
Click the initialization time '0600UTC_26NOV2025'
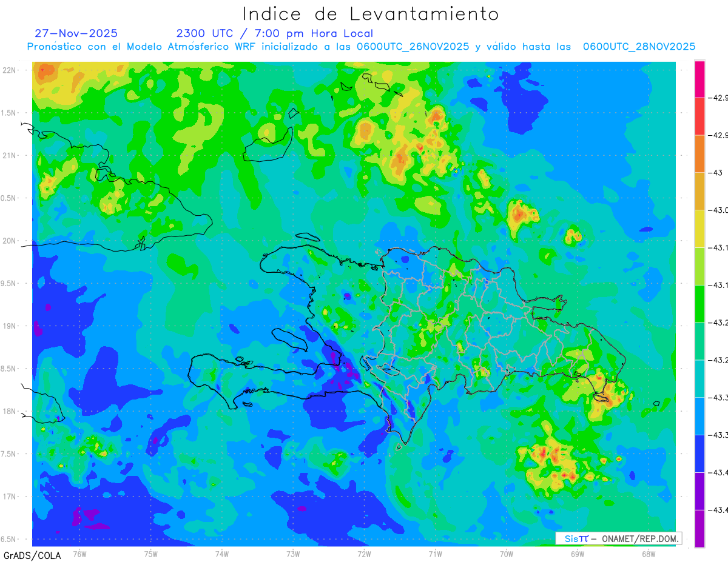point(413,47)
